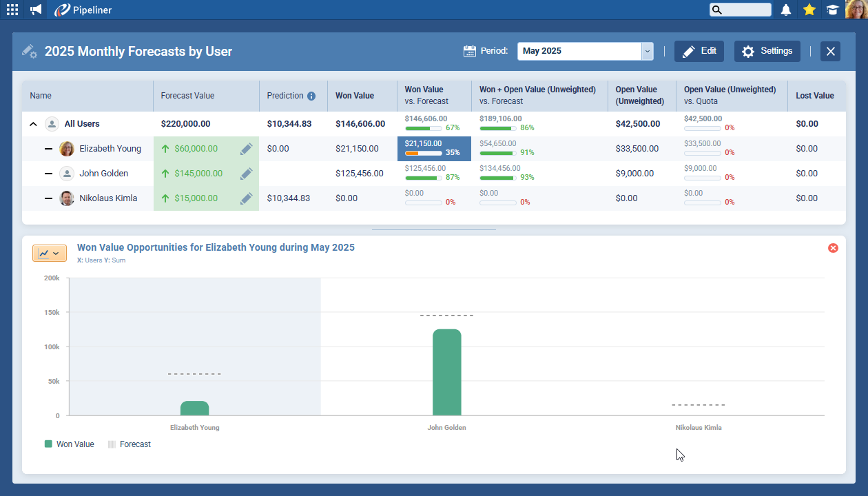Open the chart type dropdown

tap(50, 254)
